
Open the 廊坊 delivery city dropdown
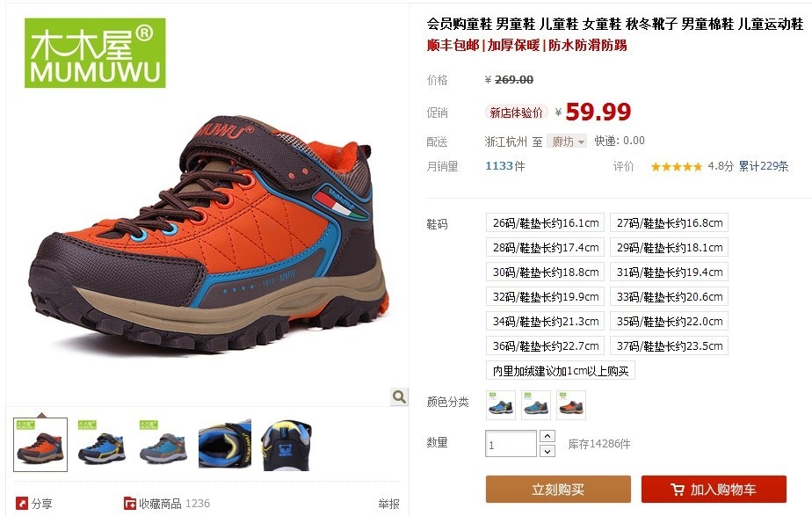point(567,142)
